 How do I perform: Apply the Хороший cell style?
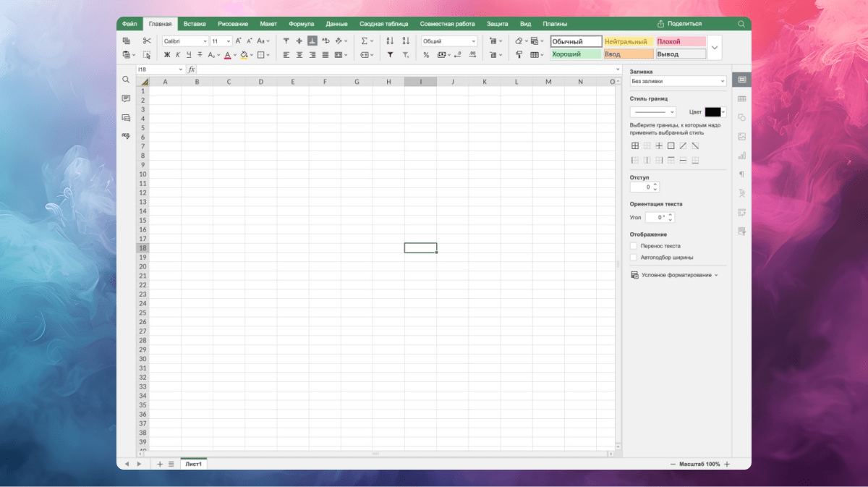point(576,54)
